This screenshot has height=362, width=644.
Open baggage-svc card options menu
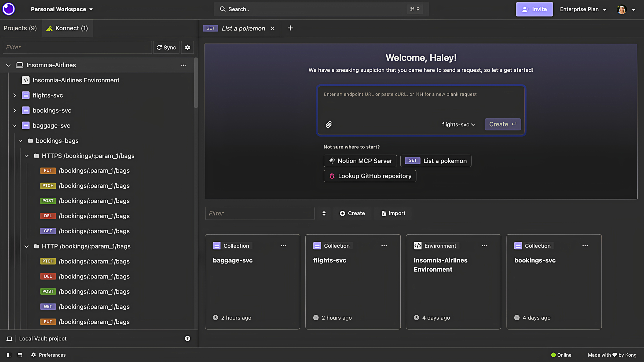click(284, 246)
